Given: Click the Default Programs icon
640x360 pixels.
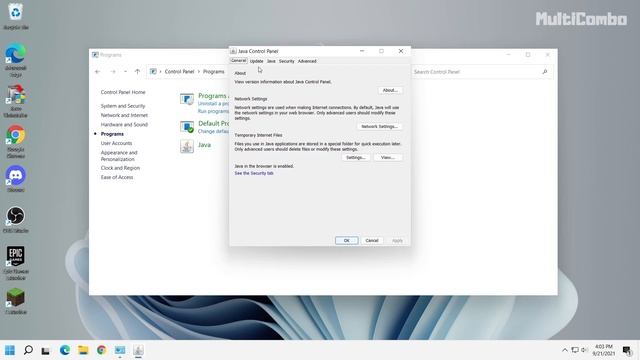Looking at the screenshot, I should point(187,127).
